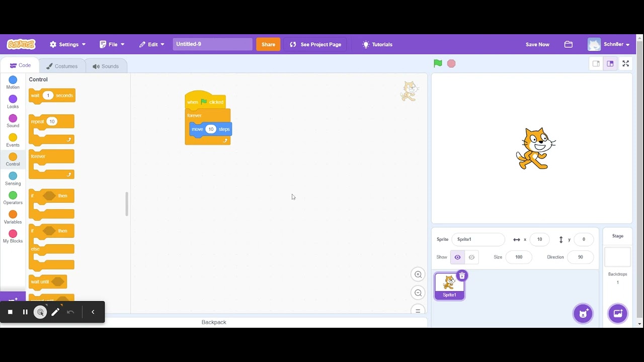The width and height of the screenshot is (644, 362).
Task: Click the sprite y position field
Action: tap(584, 239)
